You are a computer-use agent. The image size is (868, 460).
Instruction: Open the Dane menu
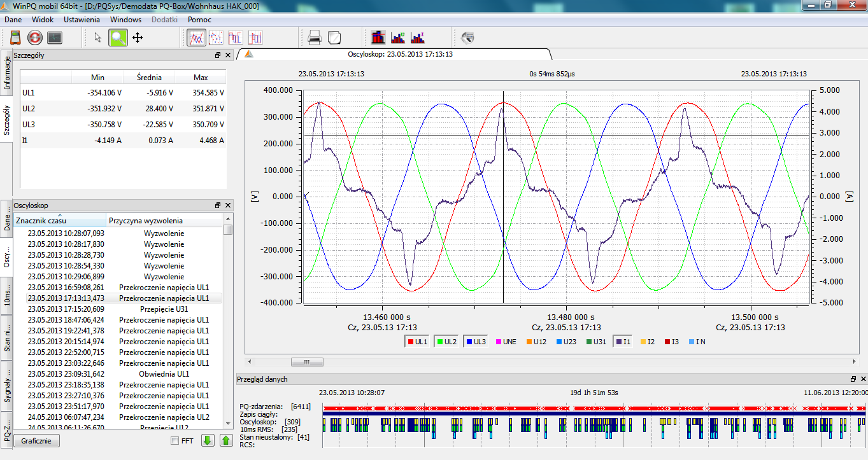point(13,20)
